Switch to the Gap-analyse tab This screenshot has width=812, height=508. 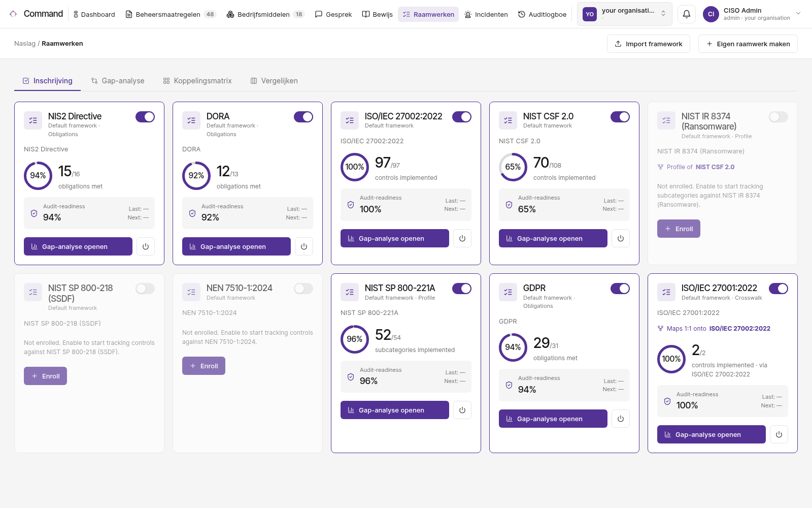pyautogui.click(x=118, y=81)
